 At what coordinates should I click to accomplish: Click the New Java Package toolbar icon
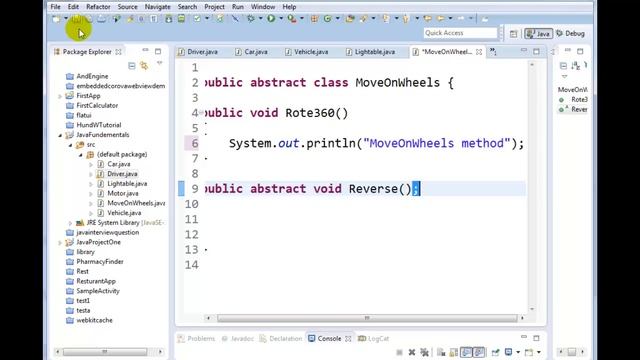314,18
